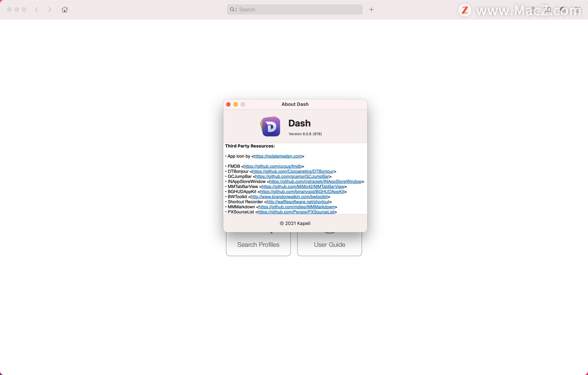The height and width of the screenshot is (375, 588).
Task: Click the Dash app icon in About window
Action: pyautogui.click(x=270, y=126)
